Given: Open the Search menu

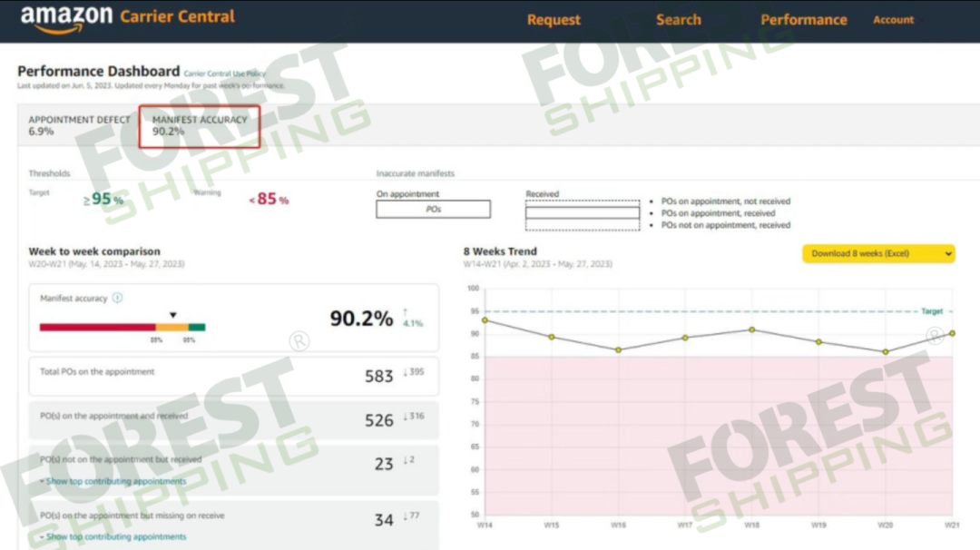Looking at the screenshot, I should (679, 20).
